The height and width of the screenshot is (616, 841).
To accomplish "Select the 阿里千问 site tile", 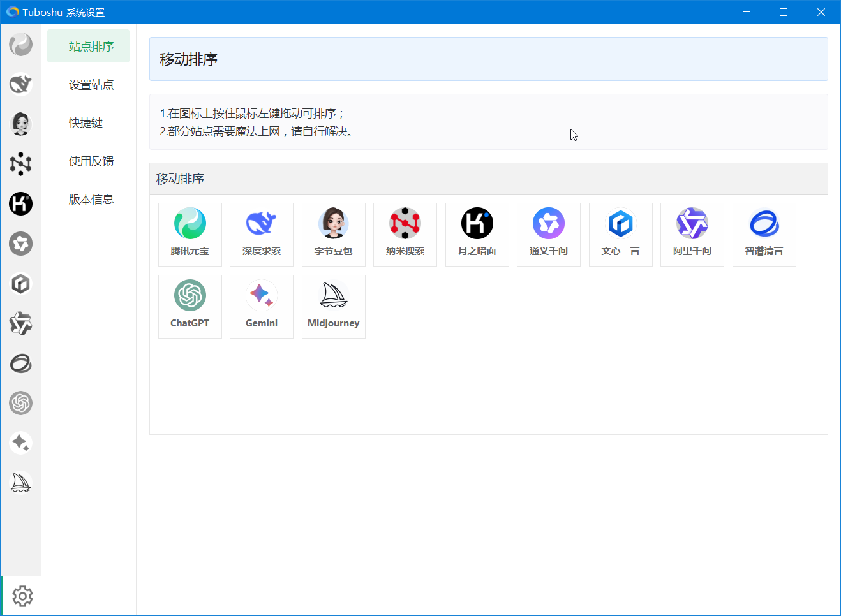I will click(x=692, y=235).
